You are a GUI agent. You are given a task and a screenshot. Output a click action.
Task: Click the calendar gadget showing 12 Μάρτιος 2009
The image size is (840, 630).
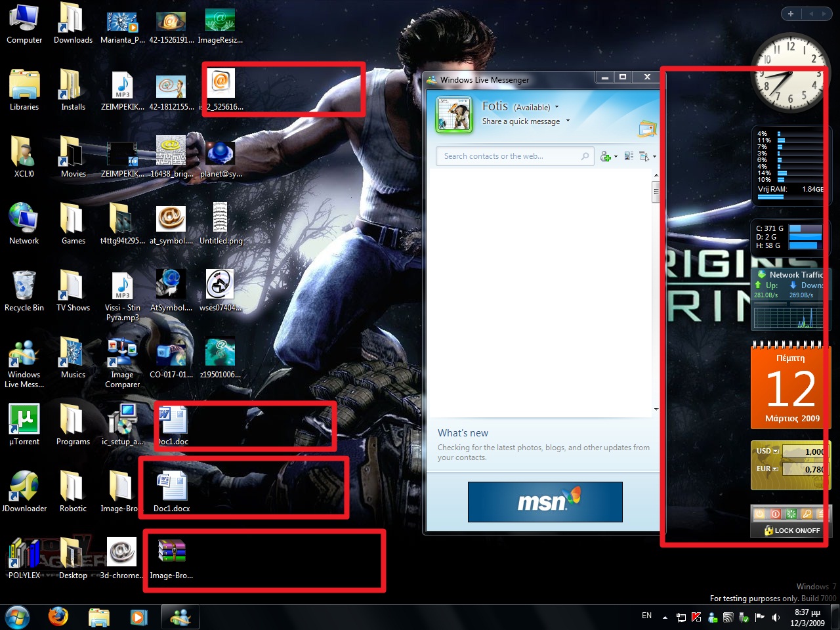(791, 387)
